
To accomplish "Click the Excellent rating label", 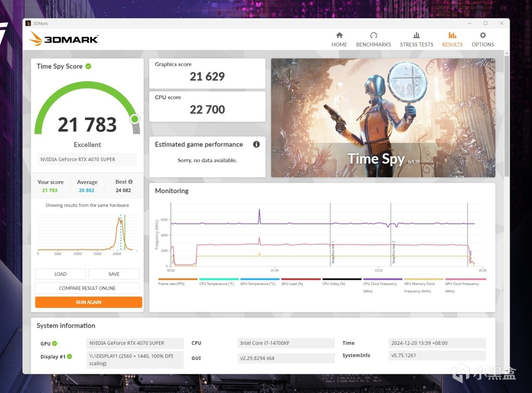I will click(87, 145).
